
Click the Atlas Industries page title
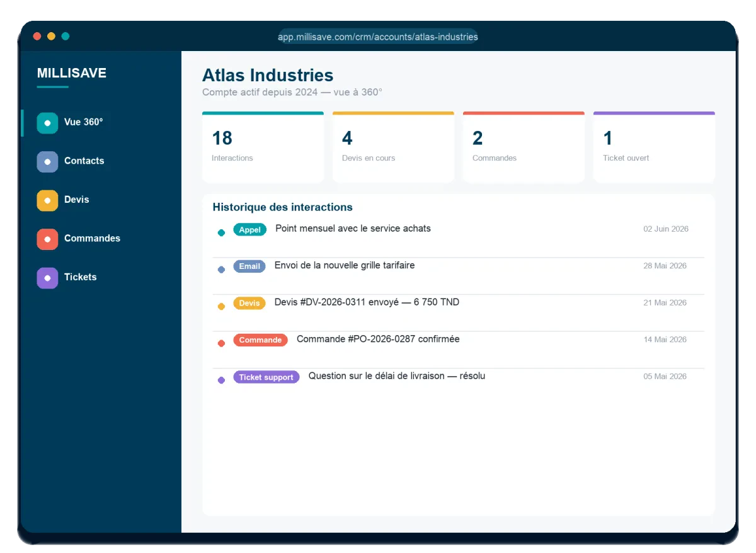268,75
